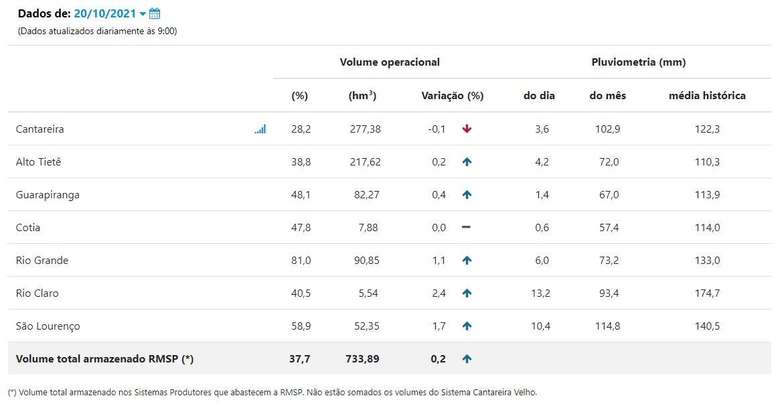Click the up arrow for Alto Tietê
The height and width of the screenshot is (406, 774).
click(x=466, y=162)
